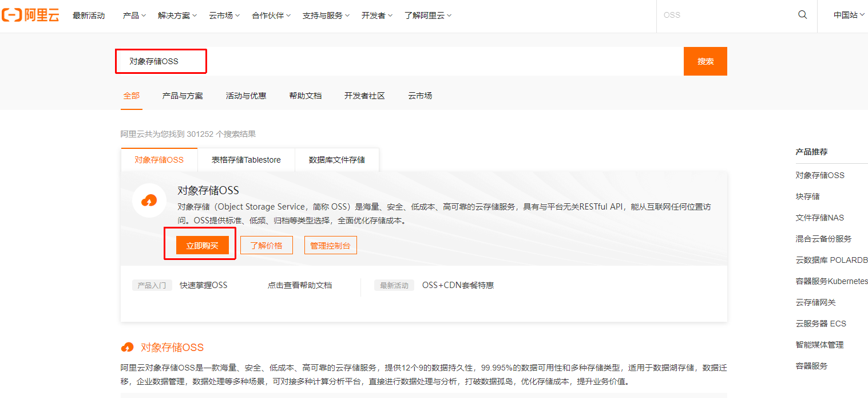Open 混合云备份服务 in 产品推荐 sidebar
Screen dimensions: 868x398
[x=823, y=239]
